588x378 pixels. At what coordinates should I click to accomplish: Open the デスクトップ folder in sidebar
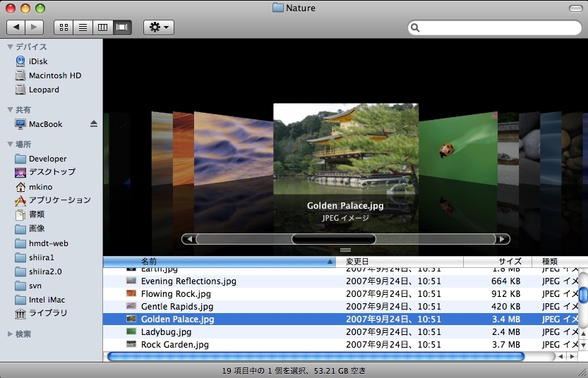click(x=52, y=172)
